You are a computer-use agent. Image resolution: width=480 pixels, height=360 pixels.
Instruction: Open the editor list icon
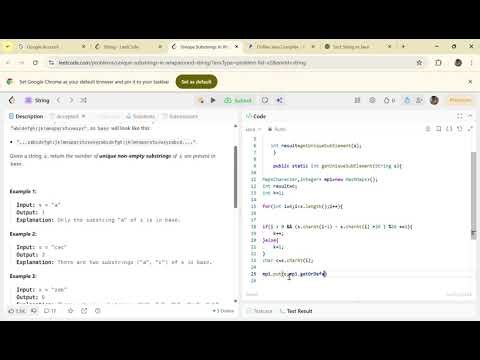click(x=428, y=129)
